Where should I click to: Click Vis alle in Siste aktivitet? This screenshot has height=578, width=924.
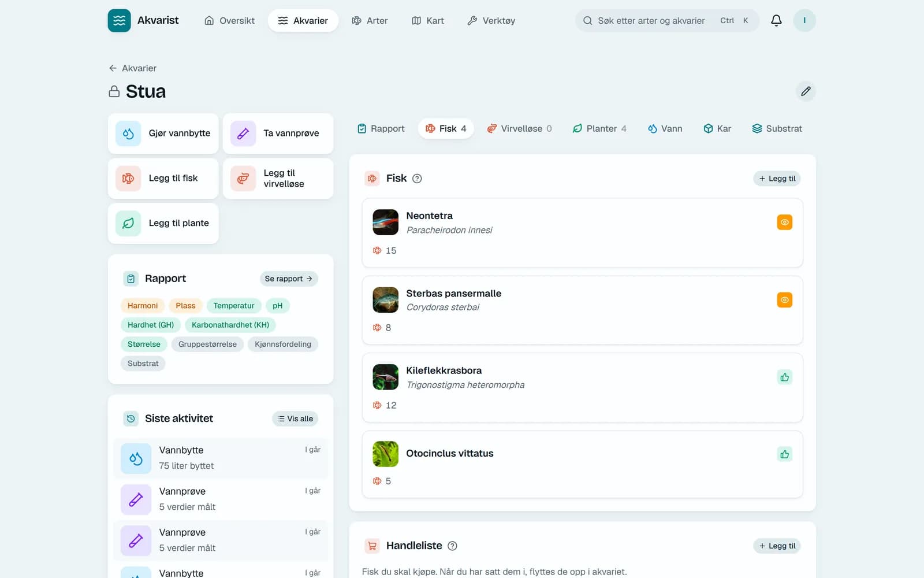(x=295, y=418)
